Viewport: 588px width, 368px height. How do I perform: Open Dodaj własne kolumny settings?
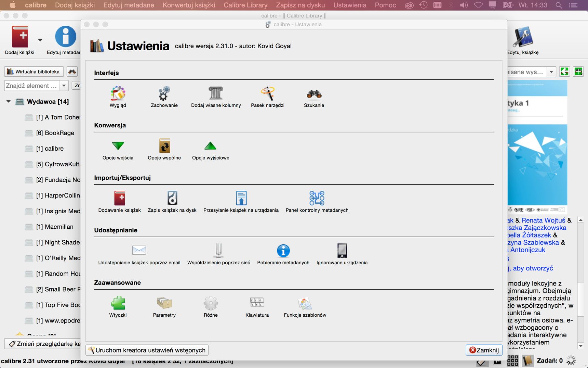pyautogui.click(x=216, y=97)
